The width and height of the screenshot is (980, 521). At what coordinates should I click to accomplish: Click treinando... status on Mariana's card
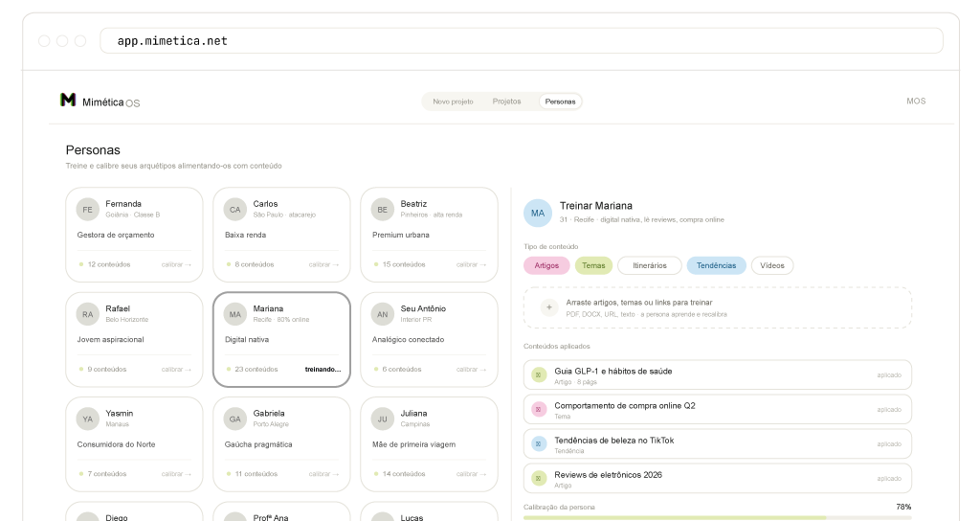click(323, 369)
